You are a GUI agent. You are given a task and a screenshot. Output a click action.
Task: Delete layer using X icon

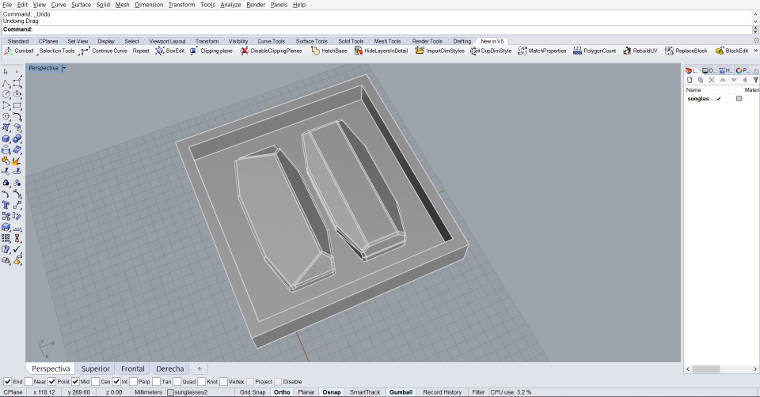pos(712,80)
